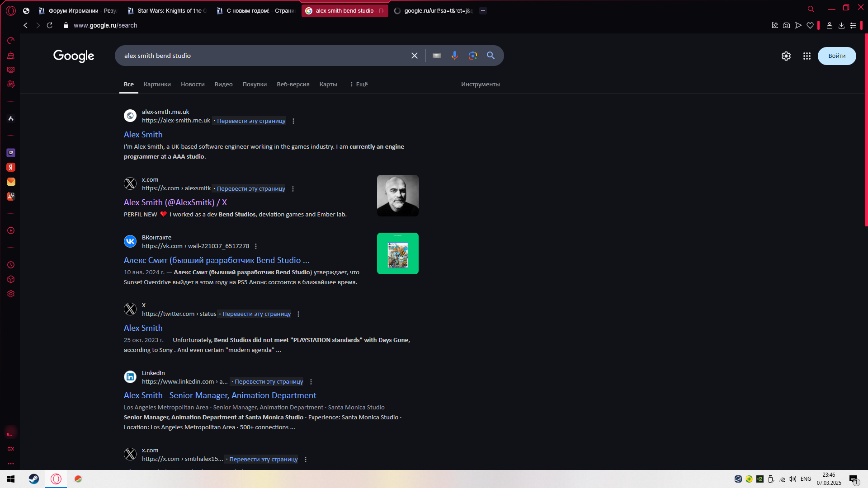The width and height of the screenshot is (868, 488).
Task: Switch to Покупки search tab
Action: click(255, 84)
